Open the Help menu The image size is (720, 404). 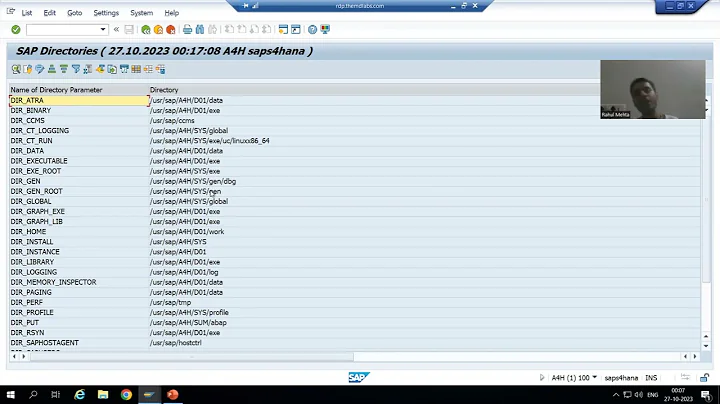click(172, 13)
